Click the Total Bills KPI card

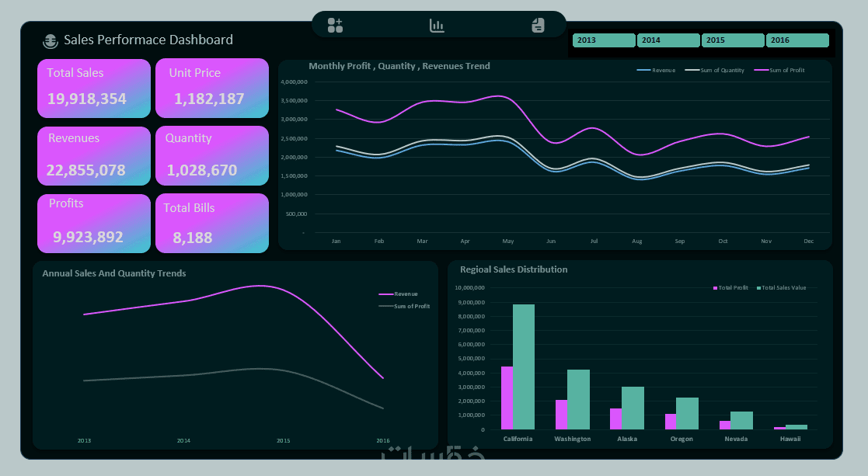point(212,224)
